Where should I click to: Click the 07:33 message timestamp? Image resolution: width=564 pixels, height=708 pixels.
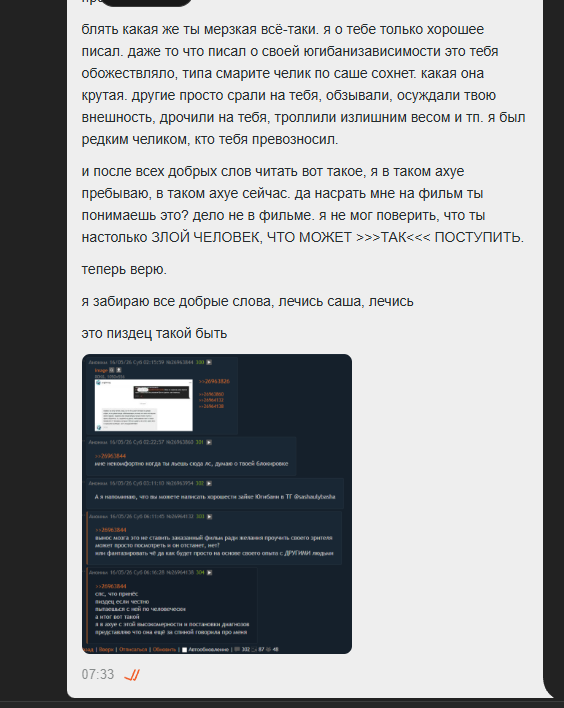tap(98, 675)
